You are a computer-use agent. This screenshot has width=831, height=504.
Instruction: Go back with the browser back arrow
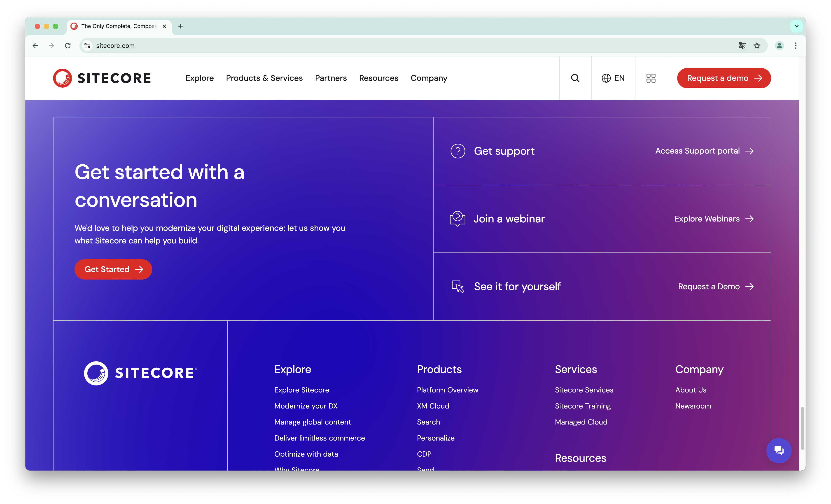click(x=35, y=46)
